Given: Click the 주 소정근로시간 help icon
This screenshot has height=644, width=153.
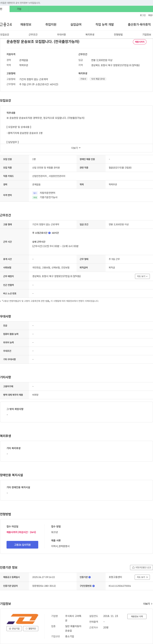Looking at the screenshot, I should 49,233.
